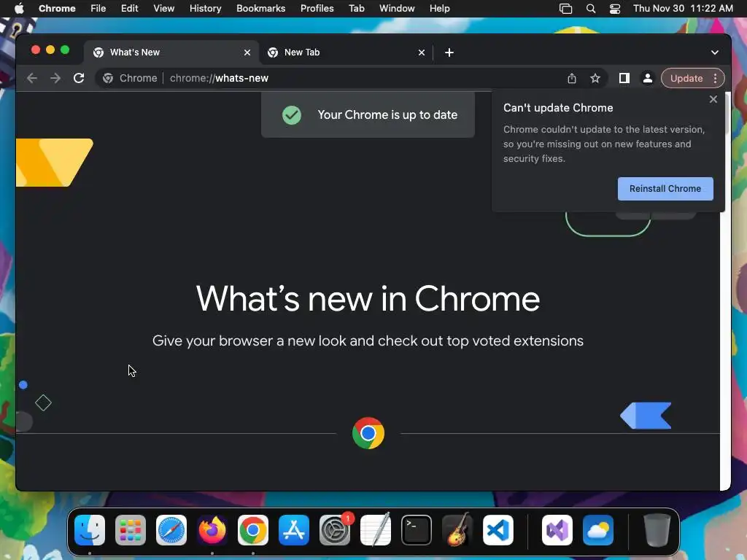Click the Stage Manager menu bar icon
Screen dimensions: 747x560
pyautogui.click(x=565, y=9)
